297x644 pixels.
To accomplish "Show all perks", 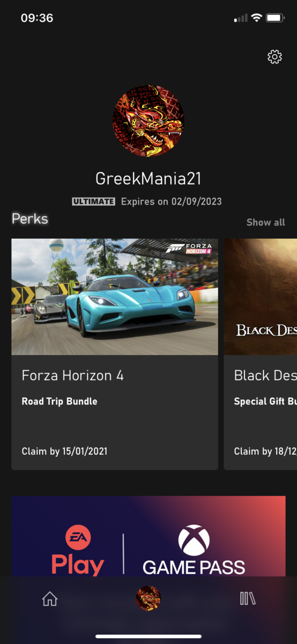I will tap(265, 222).
